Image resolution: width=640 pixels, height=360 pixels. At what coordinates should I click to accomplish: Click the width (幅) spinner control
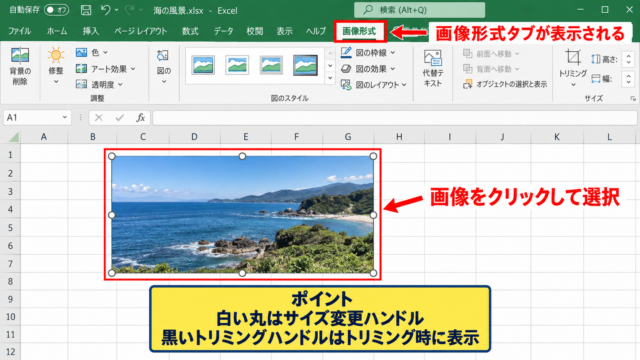tap(629, 78)
